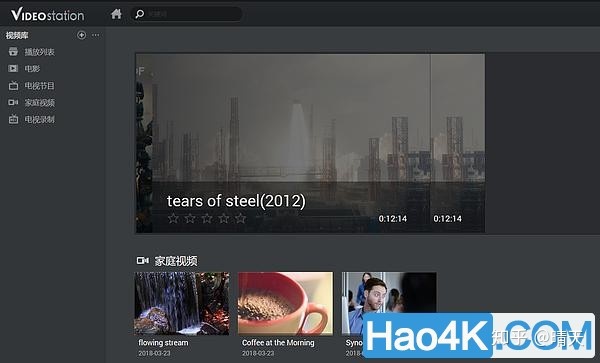This screenshot has width=600, height=363.
Task: Open the Coffee at the Morning thumbnail
Action: point(285,303)
